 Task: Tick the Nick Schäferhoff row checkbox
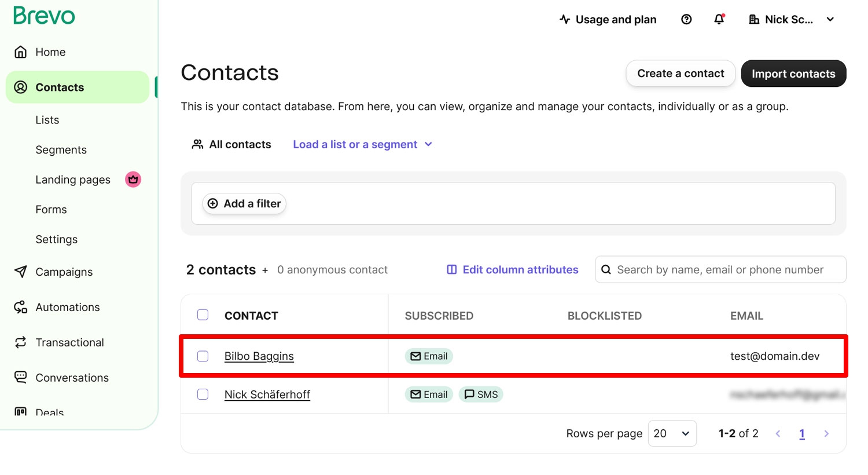tap(203, 394)
